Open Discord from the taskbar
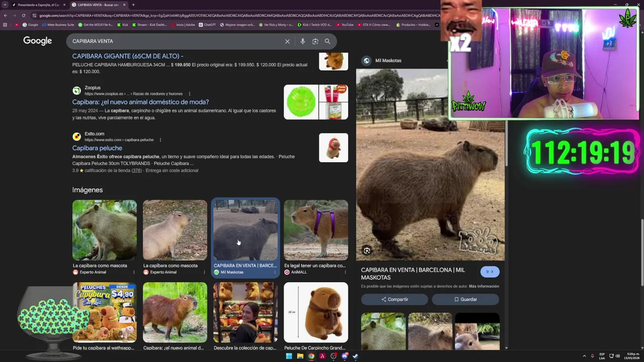 (345, 356)
